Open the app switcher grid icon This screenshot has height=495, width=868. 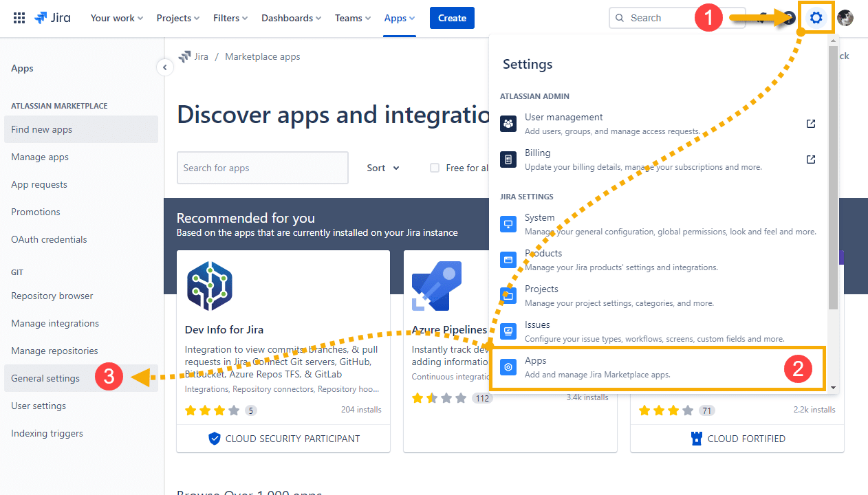19,18
